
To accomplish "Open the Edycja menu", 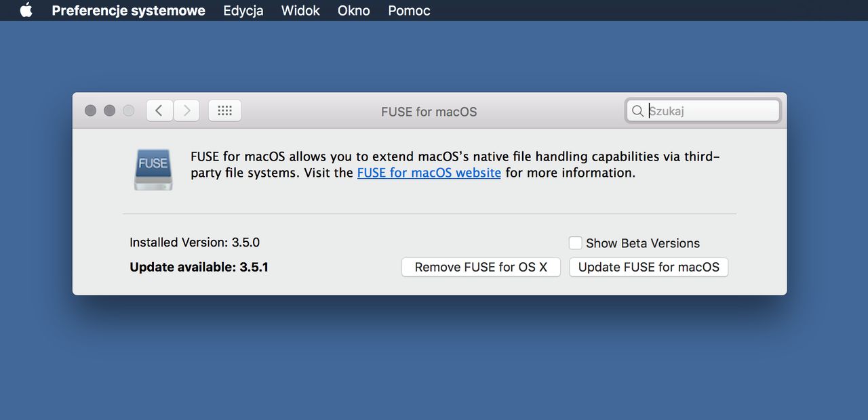I will 243,10.
